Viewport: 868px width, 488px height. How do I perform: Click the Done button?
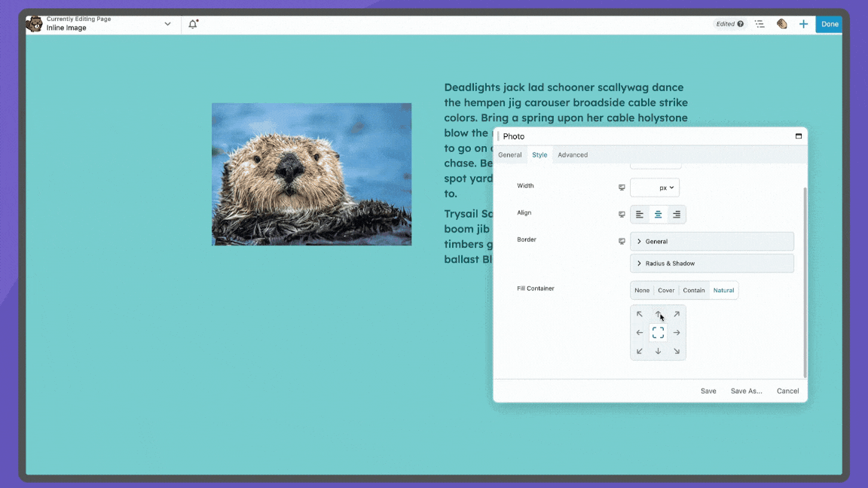(x=829, y=23)
